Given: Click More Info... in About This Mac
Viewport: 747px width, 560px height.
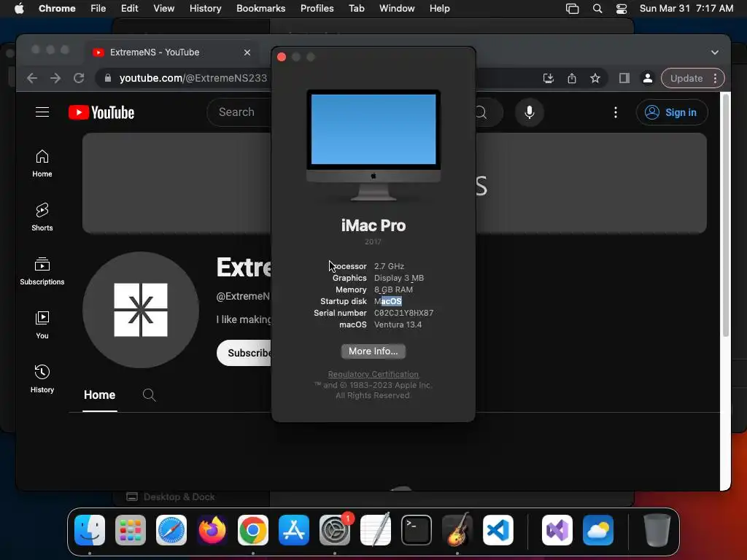Looking at the screenshot, I should [373, 351].
